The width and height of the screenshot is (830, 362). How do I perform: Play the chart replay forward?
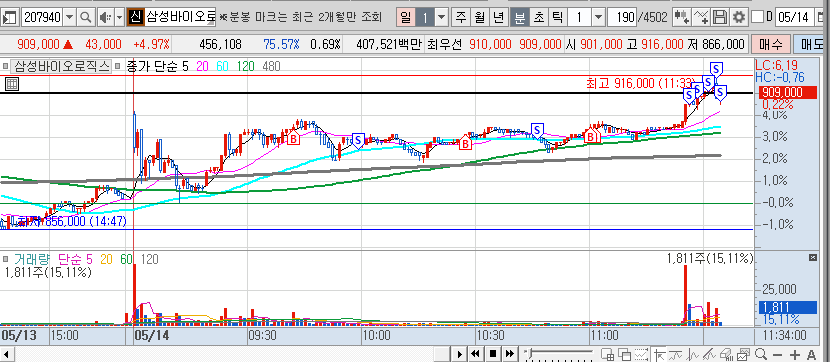coord(460,354)
